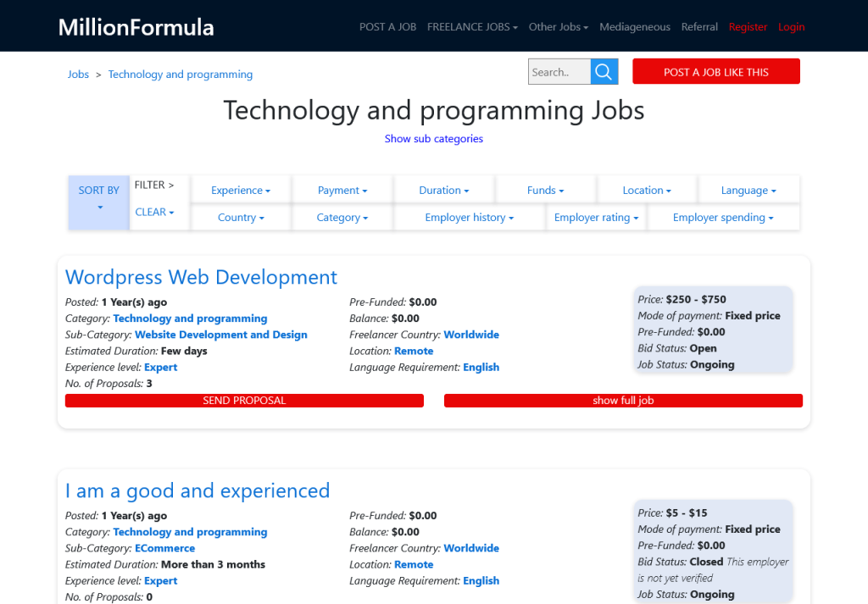The width and height of the screenshot is (868, 604).
Task: Expand the Duration filter
Action: tap(443, 189)
